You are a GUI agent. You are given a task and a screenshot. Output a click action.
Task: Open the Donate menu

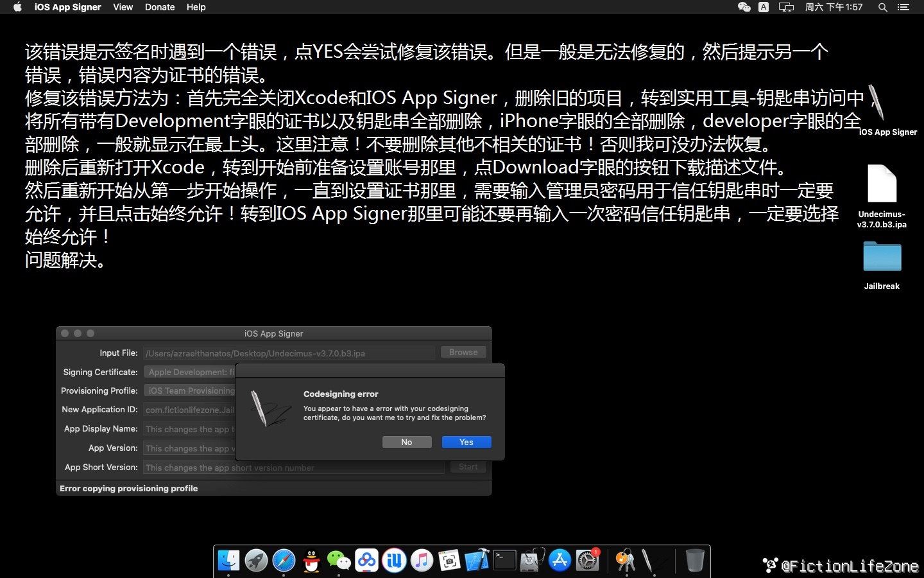point(160,7)
